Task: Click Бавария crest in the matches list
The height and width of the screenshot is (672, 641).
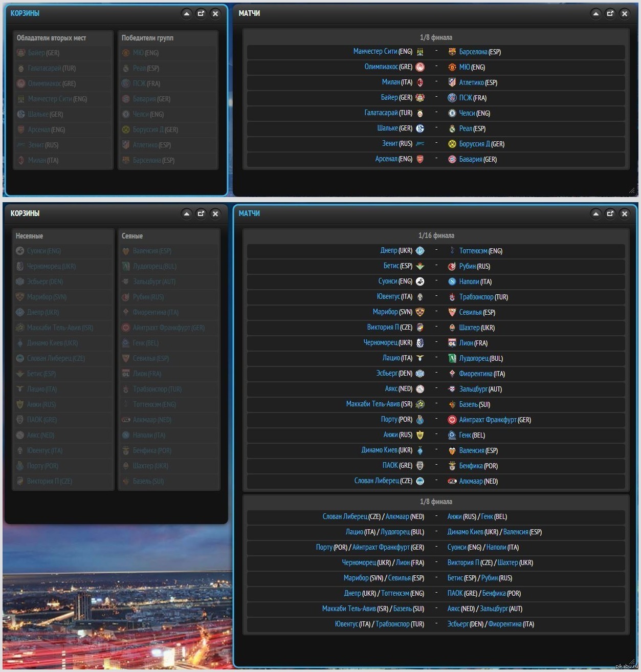Action: (452, 159)
